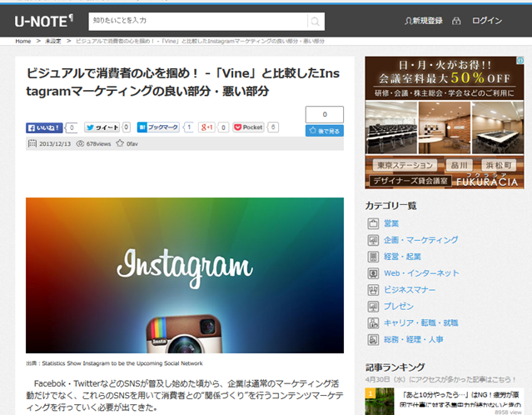Click the キャリア・転職・就職 category icon
532x415 pixels.
tap(373, 323)
